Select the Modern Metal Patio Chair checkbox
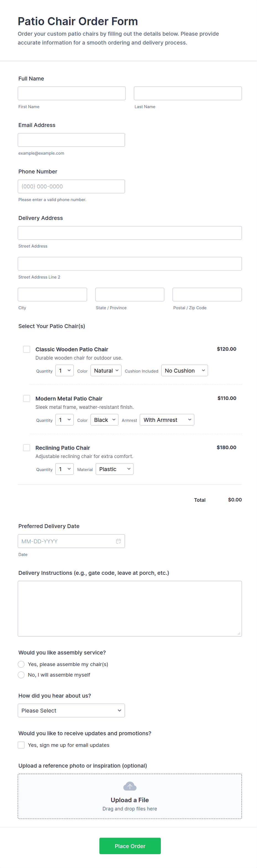 point(27,398)
